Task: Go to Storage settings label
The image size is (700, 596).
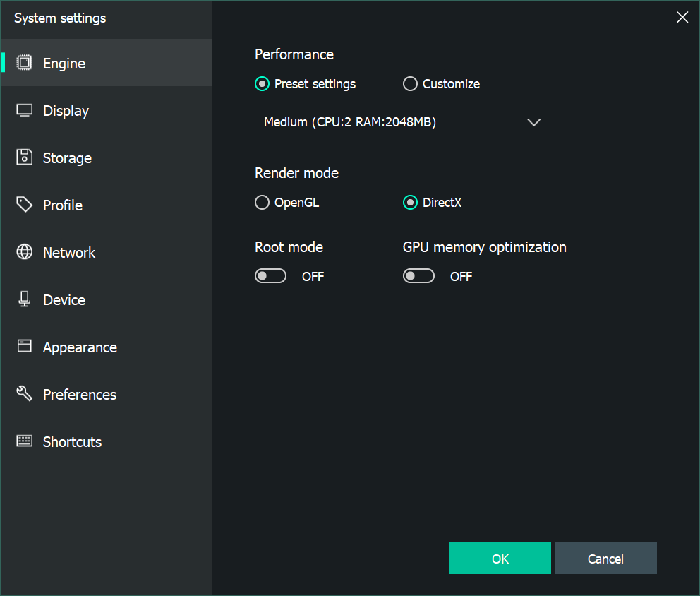Action: tap(68, 158)
